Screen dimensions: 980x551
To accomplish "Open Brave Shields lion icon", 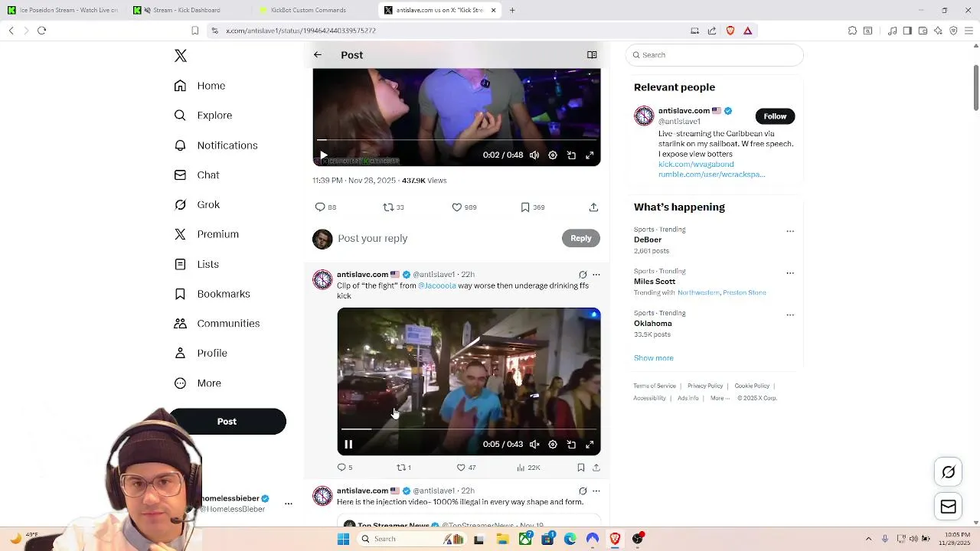I will click(x=730, y=31).
